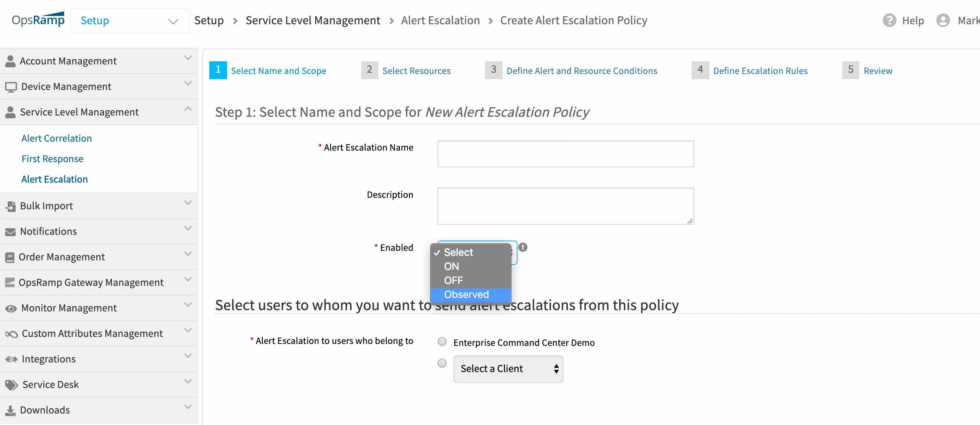Open the First Response page
This screenshot has height=425, width=980.
click(52, 158)
